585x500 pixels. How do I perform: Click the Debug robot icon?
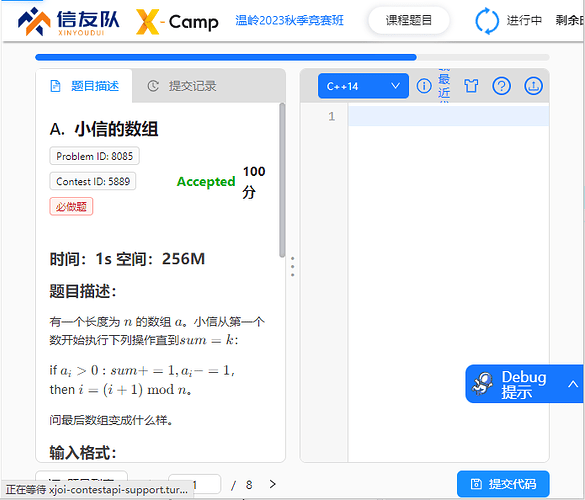click(x=482, y=384)
